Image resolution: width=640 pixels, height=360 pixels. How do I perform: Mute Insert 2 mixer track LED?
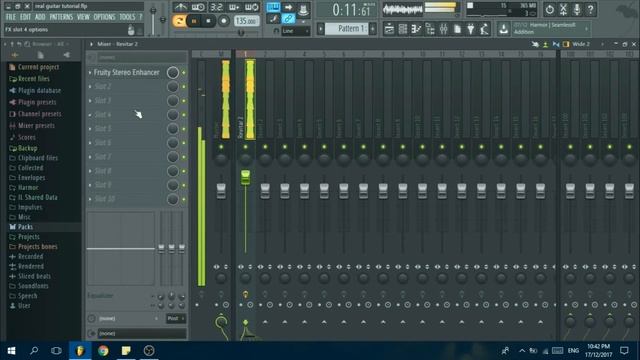tap(265, 147)
